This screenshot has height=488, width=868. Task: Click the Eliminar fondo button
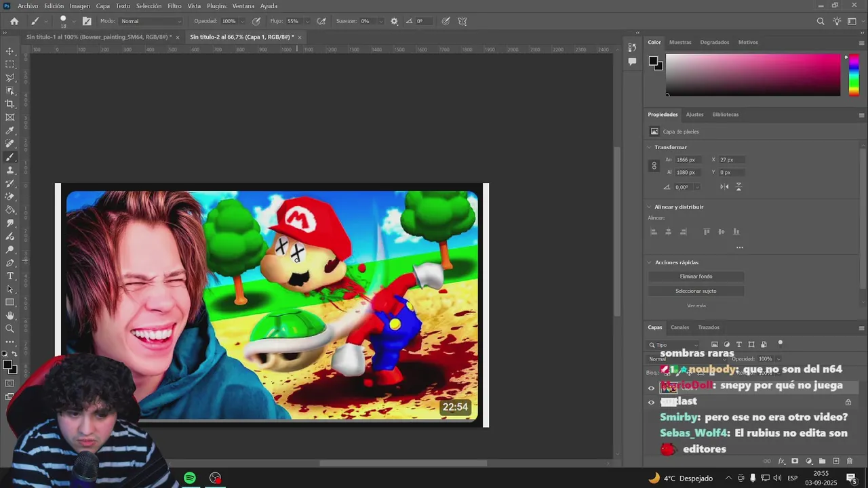[x=696, y=277]
